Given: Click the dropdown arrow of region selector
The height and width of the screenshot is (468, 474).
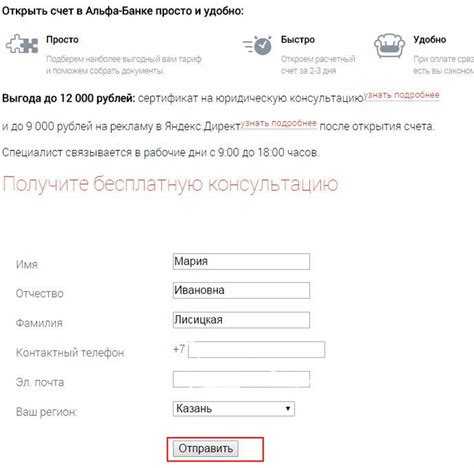Looking at the screenshot, I should pyautogui.click(x=288, y=409).
